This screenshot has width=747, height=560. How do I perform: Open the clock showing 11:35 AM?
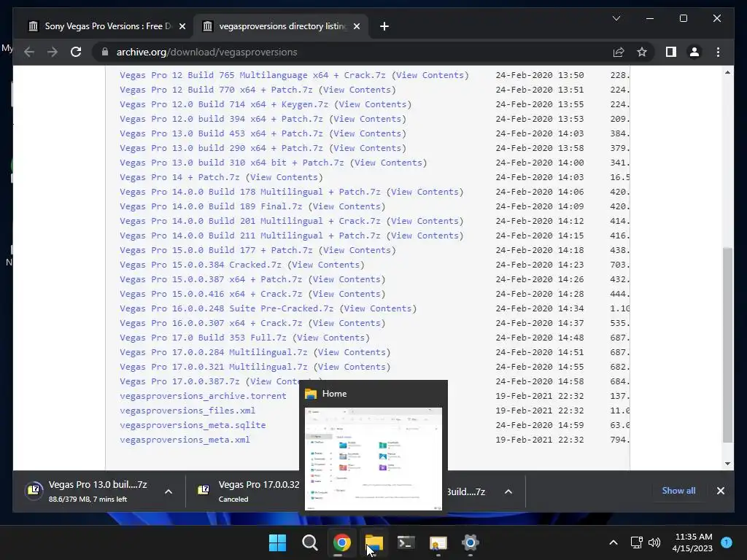(693, 542)
